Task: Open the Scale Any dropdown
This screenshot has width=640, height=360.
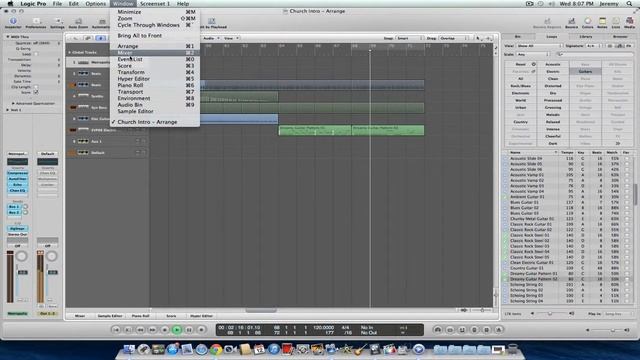Action: [x=532, y=54]
